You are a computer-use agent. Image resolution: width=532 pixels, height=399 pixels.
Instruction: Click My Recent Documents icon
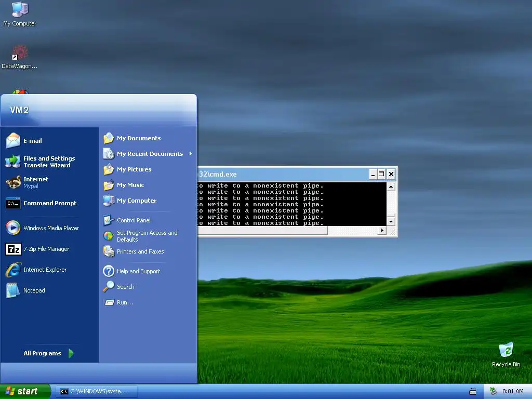[109, 154]
